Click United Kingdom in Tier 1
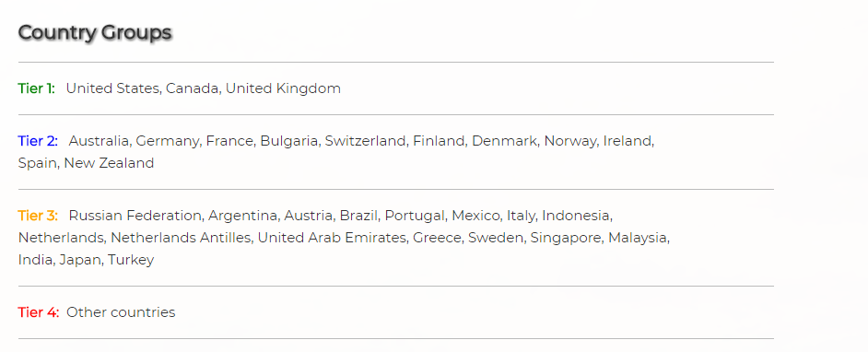Image resolution: width=868 pixels, height=352 pixels. pyautogui.click(x=283, y=88)
